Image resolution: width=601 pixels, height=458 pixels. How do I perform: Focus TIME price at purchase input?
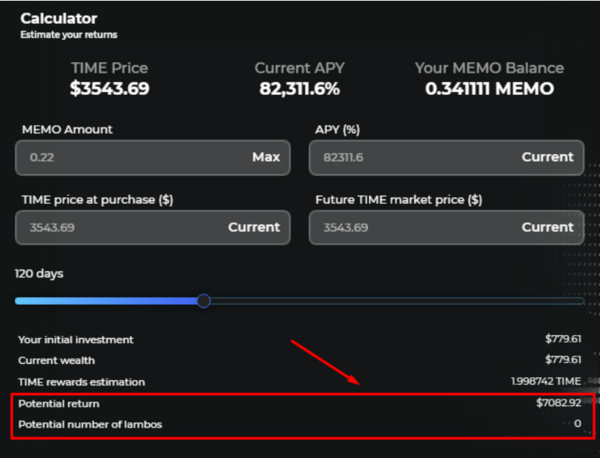coord(153,228)
